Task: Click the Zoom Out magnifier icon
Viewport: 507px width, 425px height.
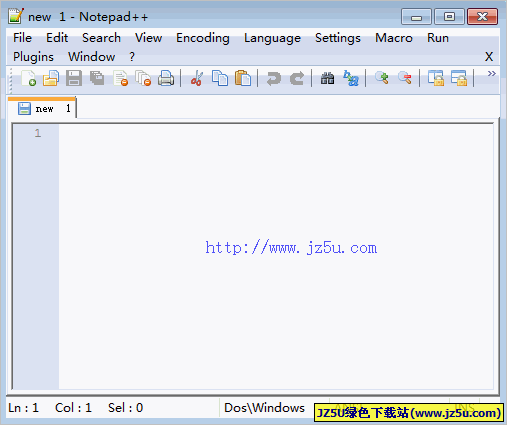Action: (405, 78)
